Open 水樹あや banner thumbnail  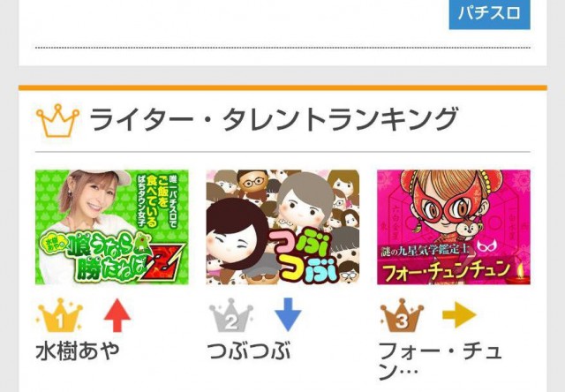(x=112, y=227)
